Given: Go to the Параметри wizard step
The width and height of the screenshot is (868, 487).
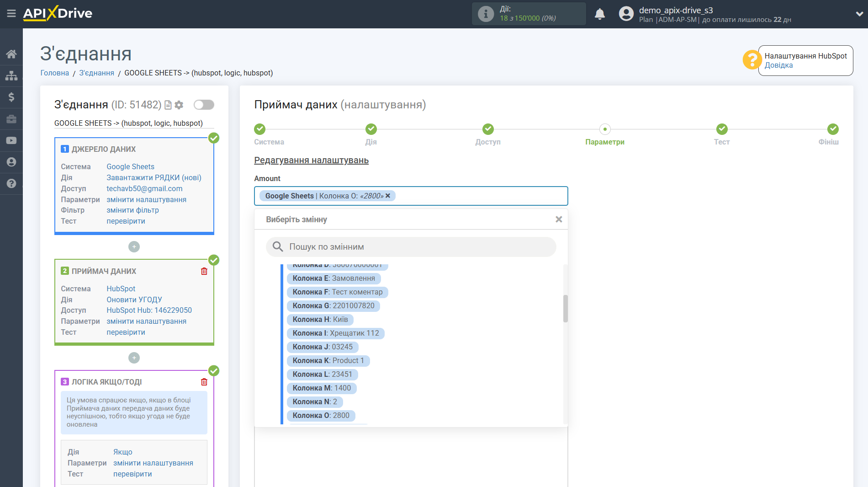Looking at the screenshot, I should pos(605,129).
